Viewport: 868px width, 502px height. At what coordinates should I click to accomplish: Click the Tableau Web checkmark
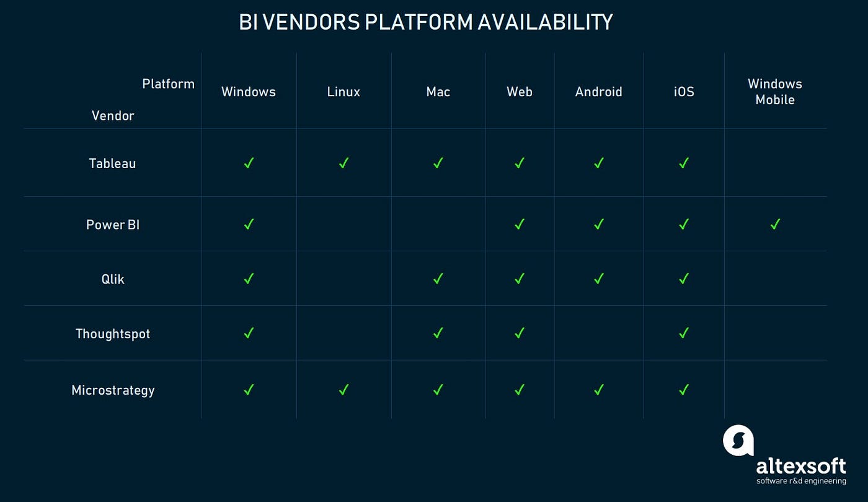pyautogui.click(x=520, y=163)
